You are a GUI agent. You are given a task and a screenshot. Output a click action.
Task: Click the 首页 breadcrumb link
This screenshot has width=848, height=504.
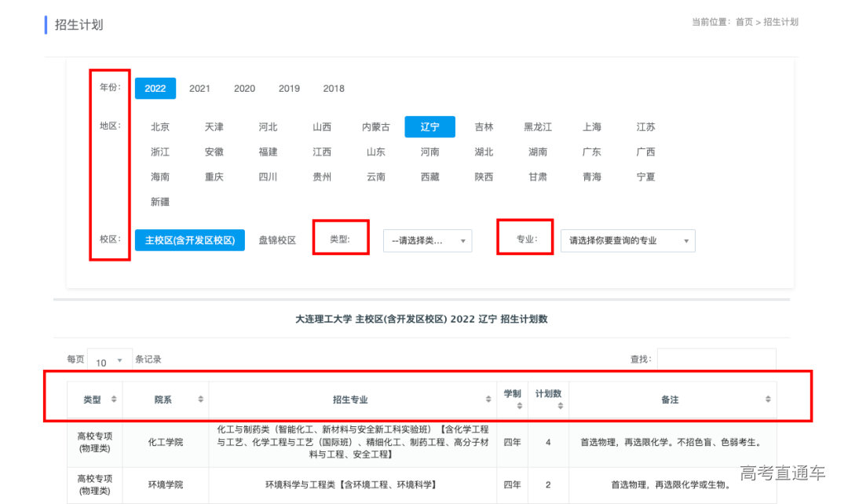pos(744,22)
